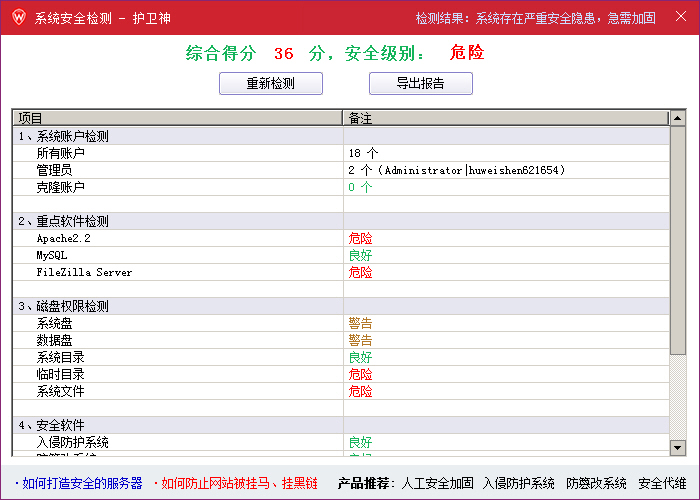Click the scrollbar down arrow
Viewport: 700px width, 500px height.
(x=678, y=447)
